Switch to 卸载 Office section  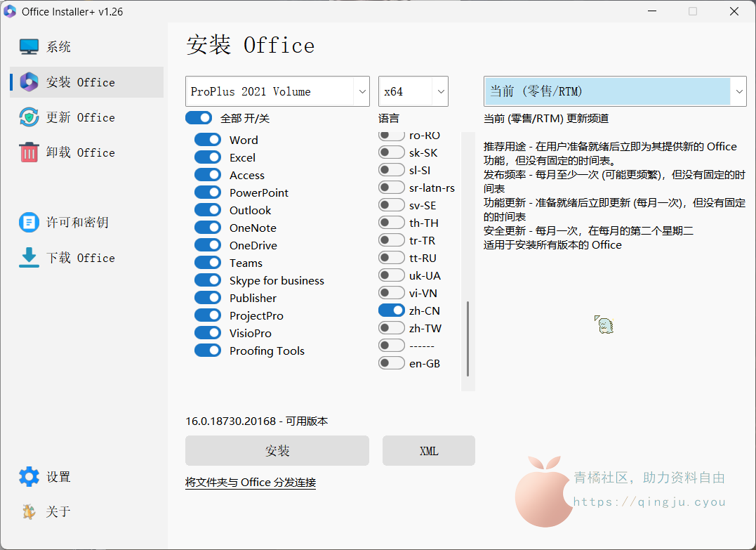87,152
